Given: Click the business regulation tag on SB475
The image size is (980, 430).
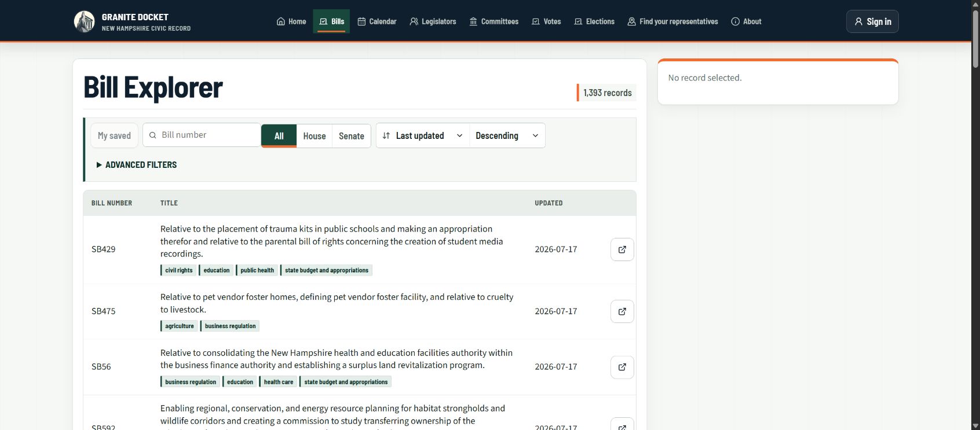Looking at the screenshot, I should tap(230, 326).
